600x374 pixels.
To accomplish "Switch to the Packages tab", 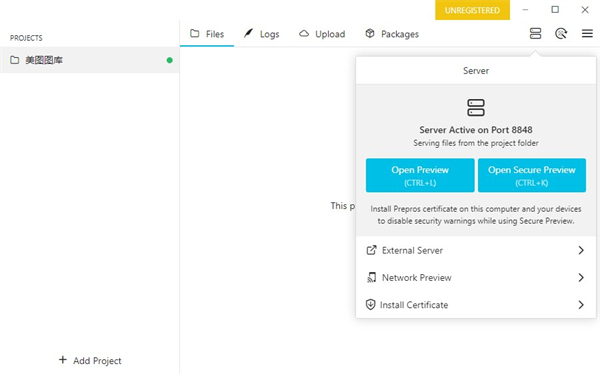I will [392, 34].
